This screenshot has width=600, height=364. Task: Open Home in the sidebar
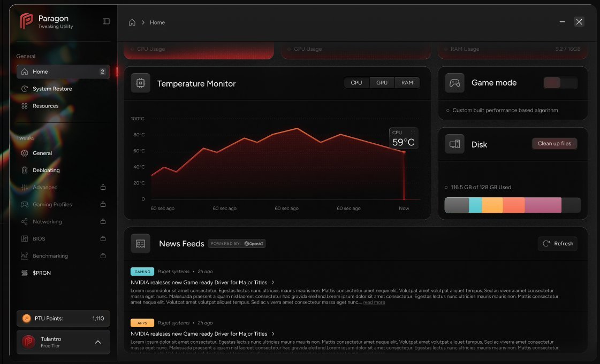click(x=63, y=72)
